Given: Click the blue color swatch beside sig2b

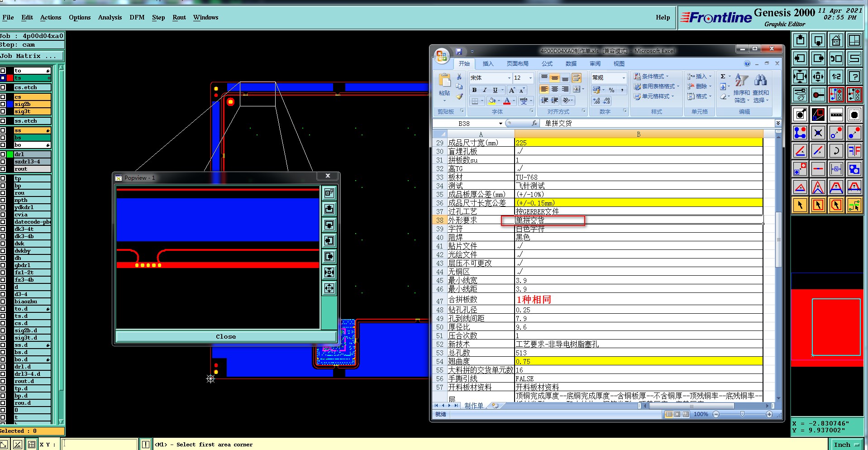Looking at the screenshot, I should [10, 104].
